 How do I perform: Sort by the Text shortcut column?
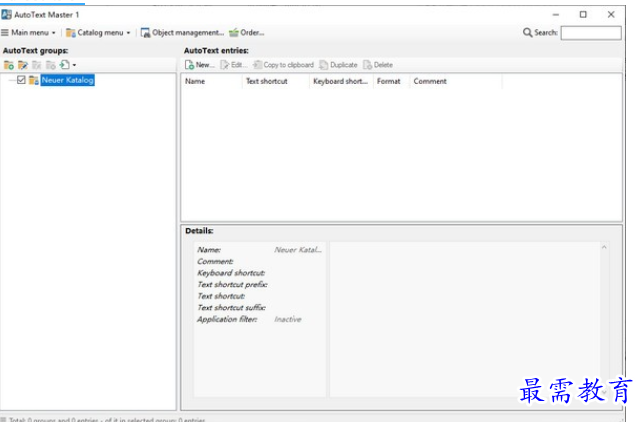276,81
